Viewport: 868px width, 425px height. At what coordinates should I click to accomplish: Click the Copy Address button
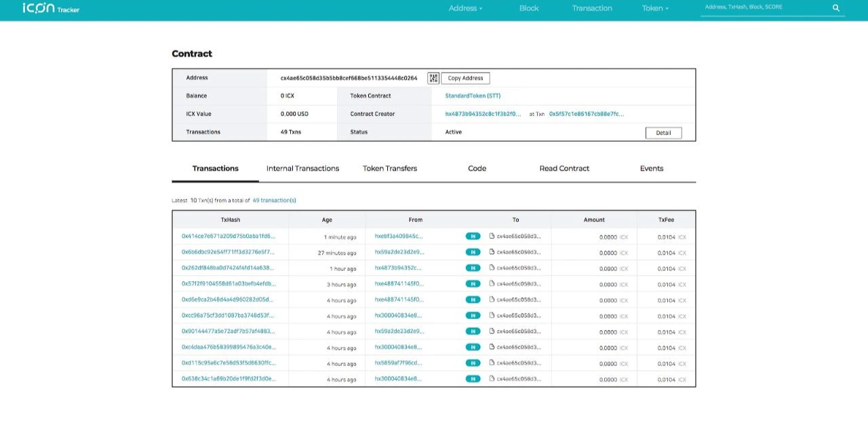point(465,78)
